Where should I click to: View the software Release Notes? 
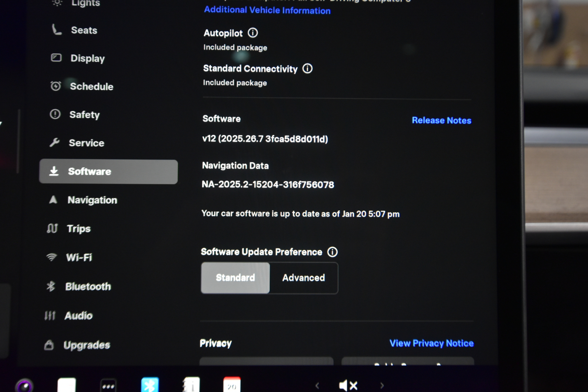pyautogui.click(x=441, y=120)
